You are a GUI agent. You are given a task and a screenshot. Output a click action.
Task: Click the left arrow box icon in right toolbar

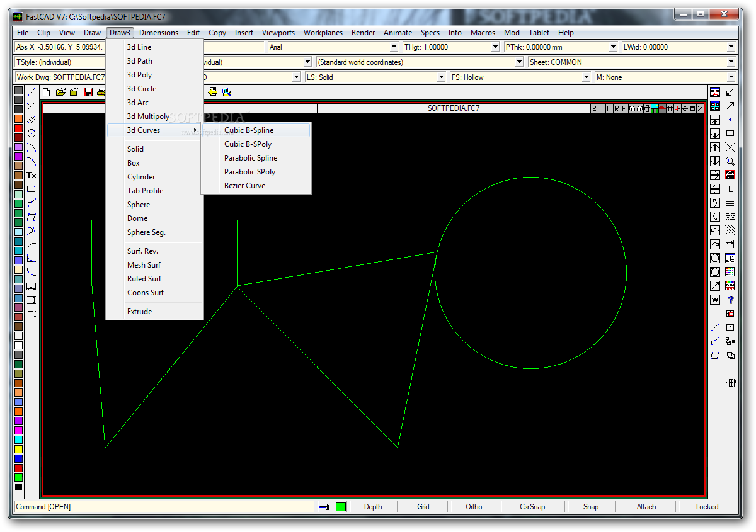715,189
